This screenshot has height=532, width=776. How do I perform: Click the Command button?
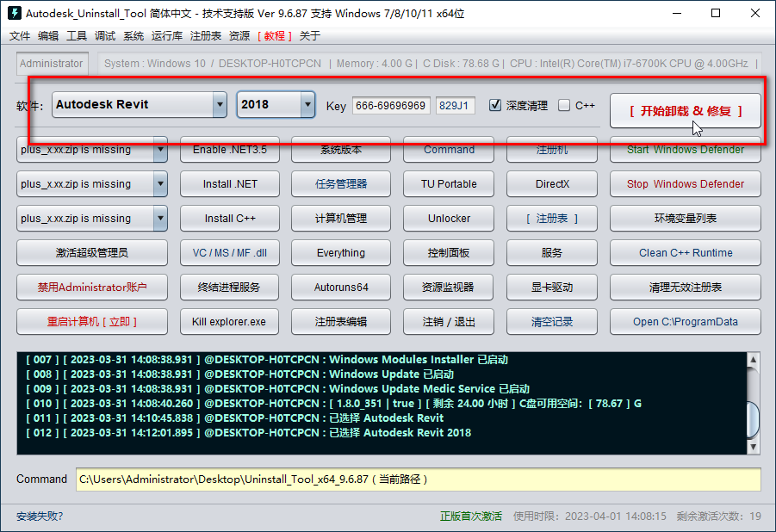click(449, 150)
